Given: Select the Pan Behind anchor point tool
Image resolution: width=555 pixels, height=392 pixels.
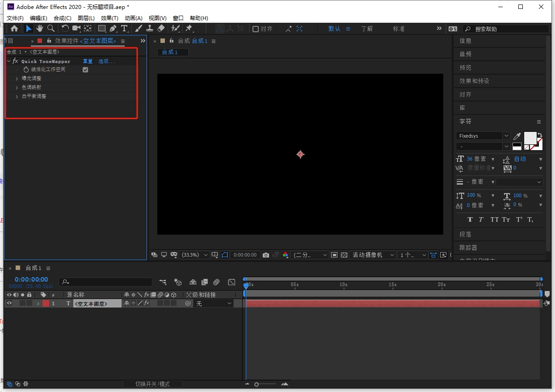Looking at the screenshot, I should coord(88,29).
